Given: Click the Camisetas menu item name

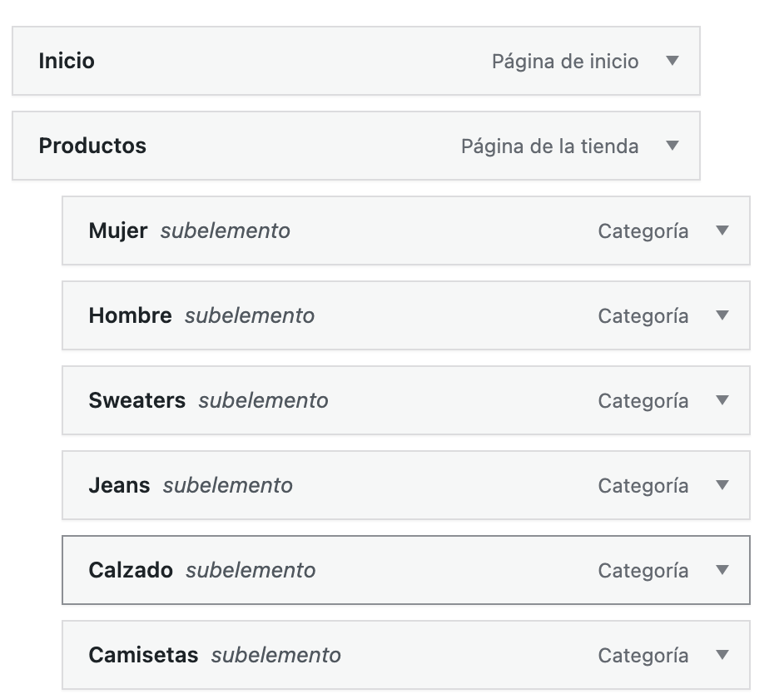Looking at the screenshot, I should (x=143, y=655).
